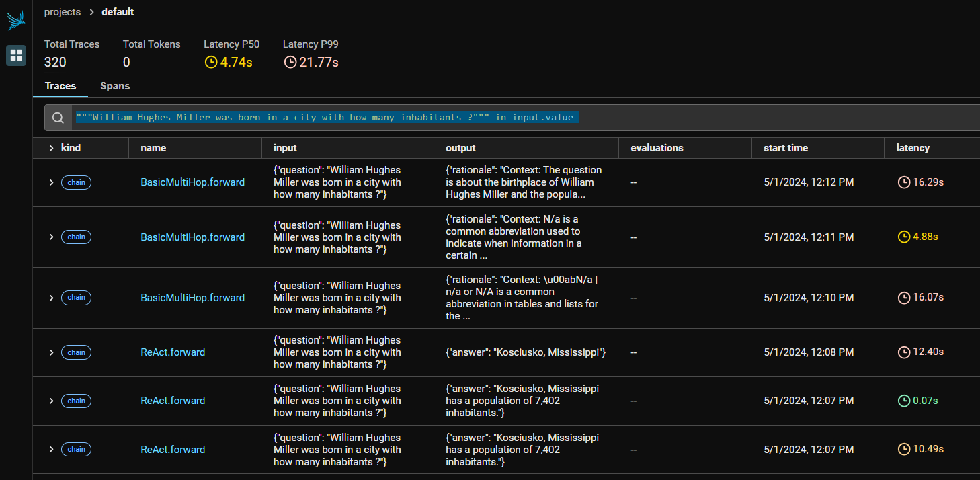Open the projects grid icon in sidebar
980x480 pixels.
pyautogui.click(x=16, y=55)
